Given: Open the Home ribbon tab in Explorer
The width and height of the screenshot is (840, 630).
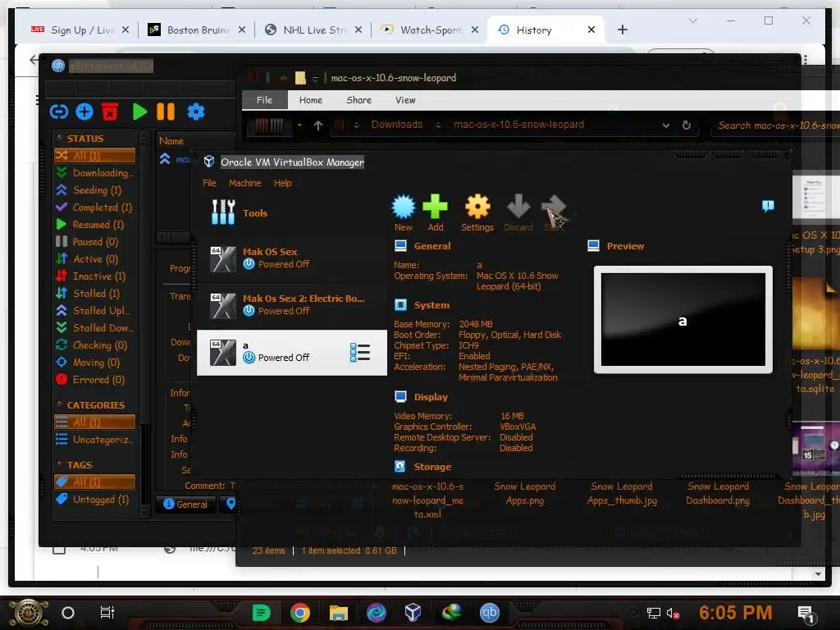Looking at the screenshot, I should click(x=311, y=100).
